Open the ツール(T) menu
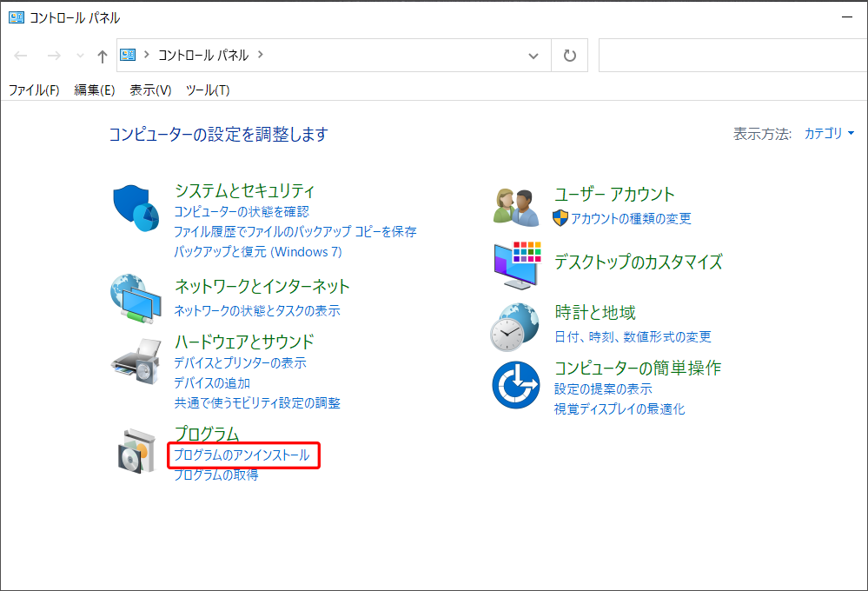The height and width of the screenshot is (591, 868). [x=208, y=90]
